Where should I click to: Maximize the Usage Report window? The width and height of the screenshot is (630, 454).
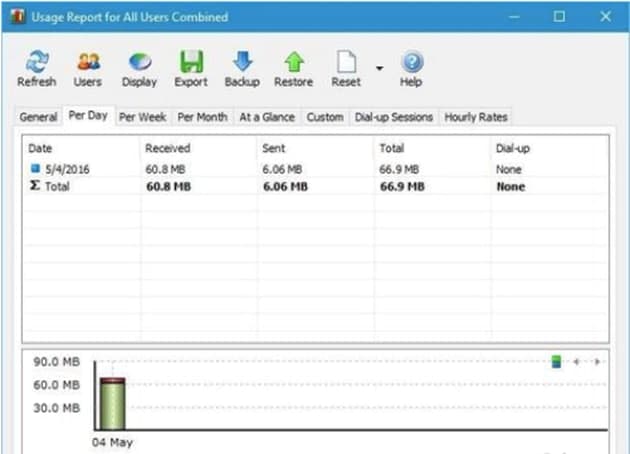[559, 16]
